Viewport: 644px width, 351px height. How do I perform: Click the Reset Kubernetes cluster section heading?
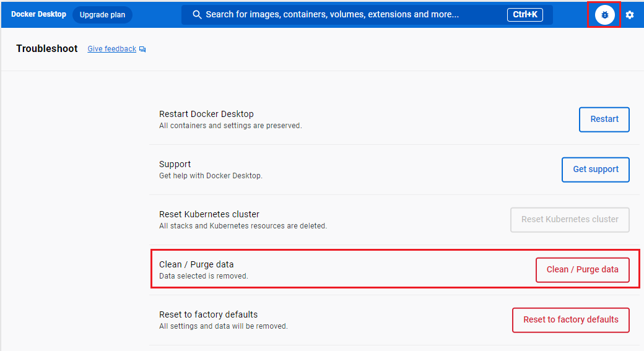(209, 214)
